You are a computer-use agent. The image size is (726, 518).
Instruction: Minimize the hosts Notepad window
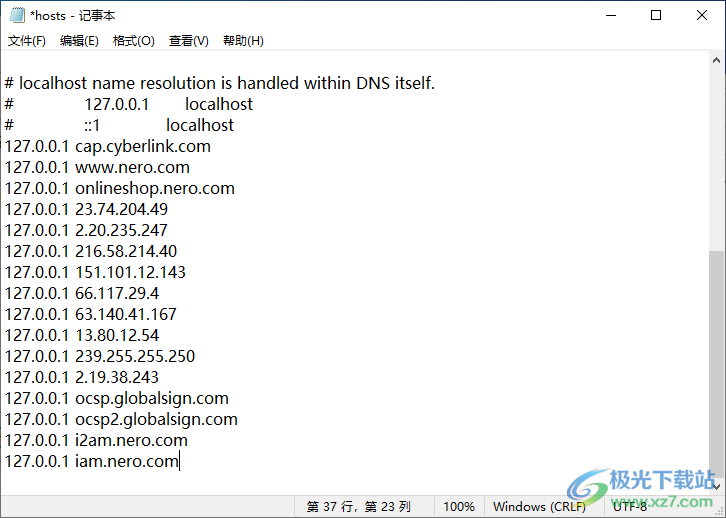click(x=611, y=15)
